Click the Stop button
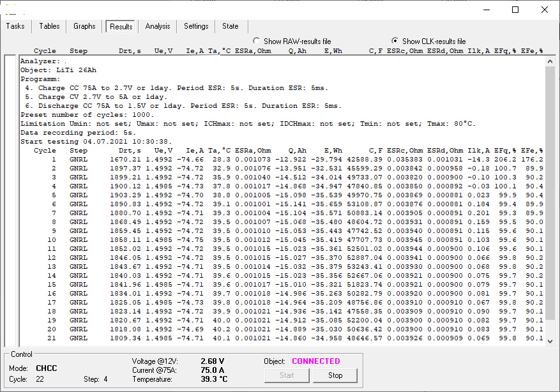 335,375
